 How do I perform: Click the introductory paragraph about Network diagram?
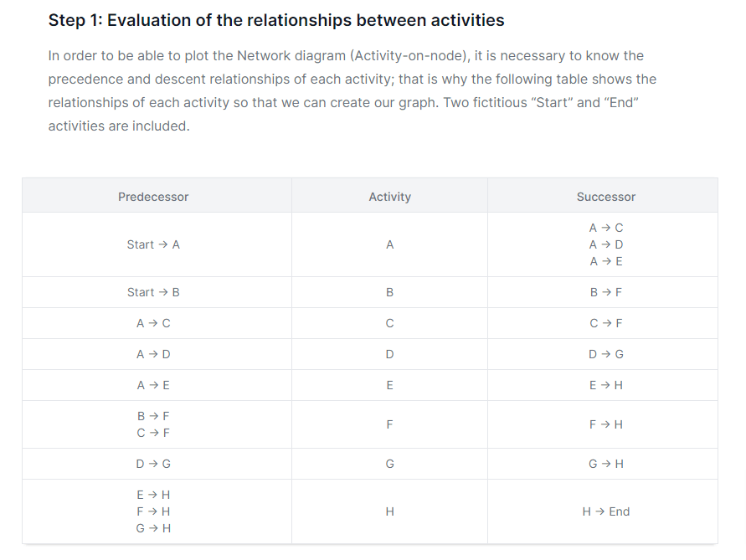(x=352, y=91)
